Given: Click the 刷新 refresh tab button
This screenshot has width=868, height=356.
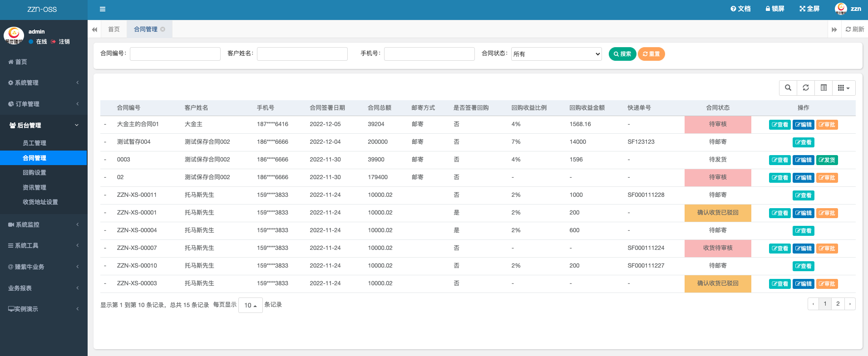Looking at the screenshot, I should pyautogui.click(x=855, y=29).
